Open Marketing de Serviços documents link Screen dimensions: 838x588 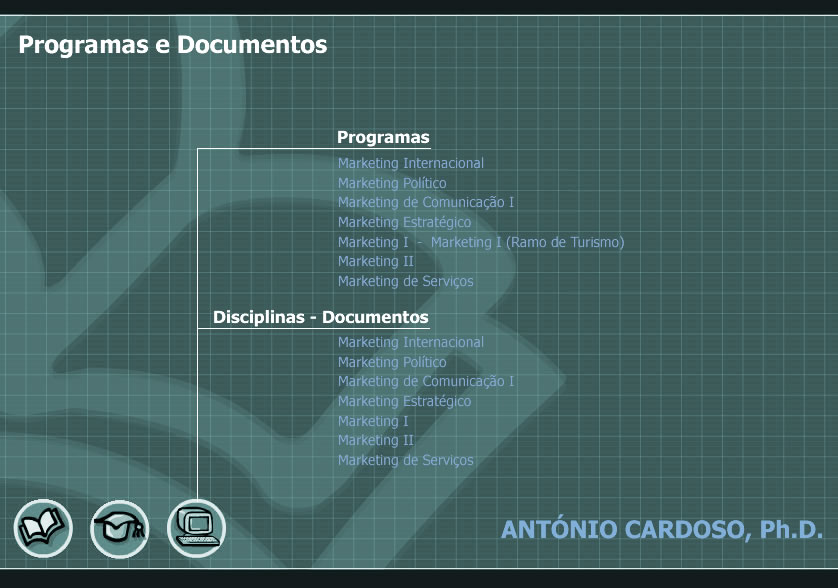[x=405, y=460]
